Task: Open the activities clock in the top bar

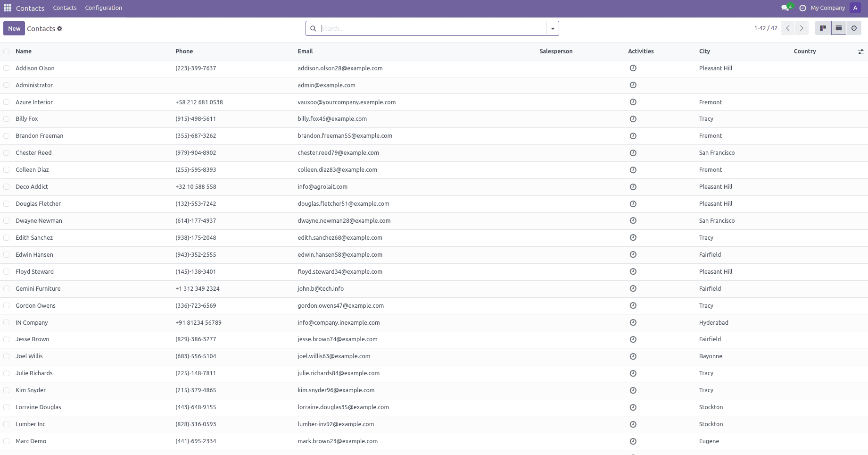Action: (802, 8)
